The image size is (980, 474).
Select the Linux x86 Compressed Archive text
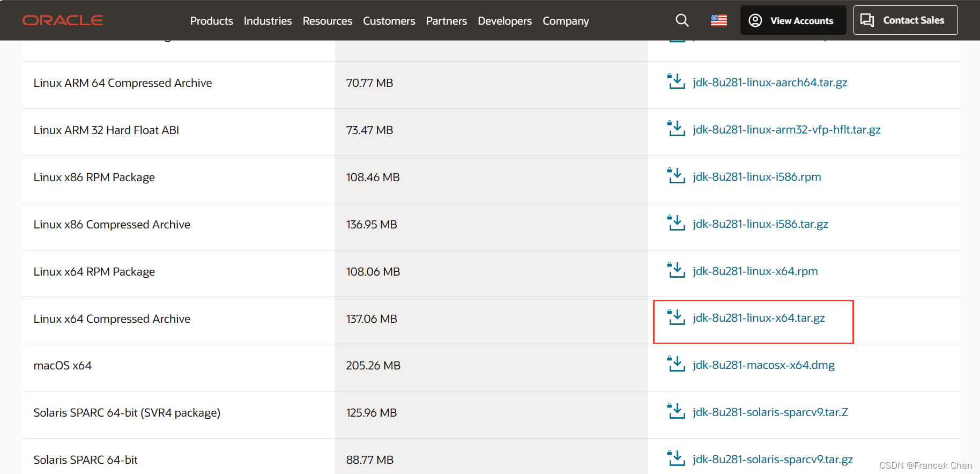(x=112, y=225)
